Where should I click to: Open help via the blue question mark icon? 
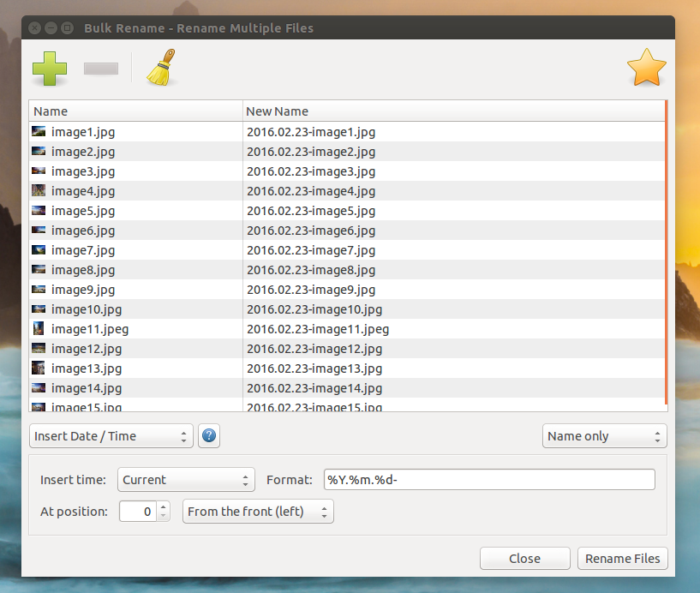click(209, 435)
